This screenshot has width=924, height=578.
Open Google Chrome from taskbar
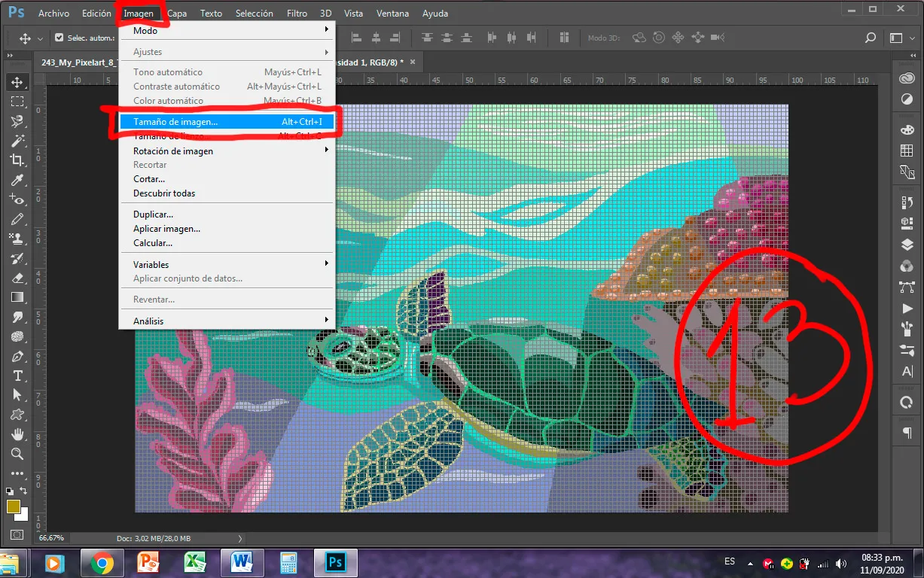[x=102, y=562]
